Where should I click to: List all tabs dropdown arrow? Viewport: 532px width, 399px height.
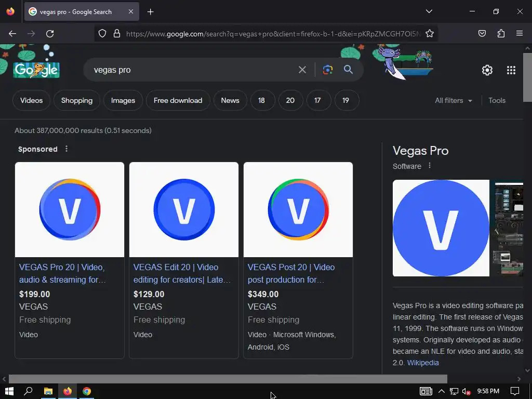coord(429,11)
